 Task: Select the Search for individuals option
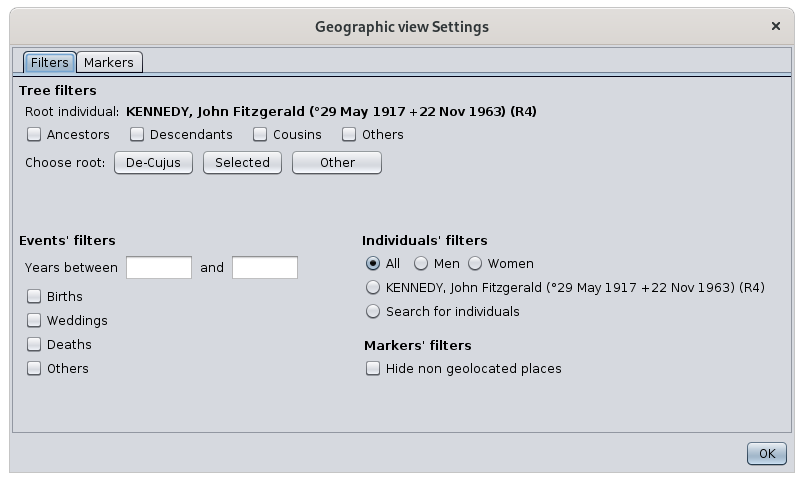coord(373,311)
